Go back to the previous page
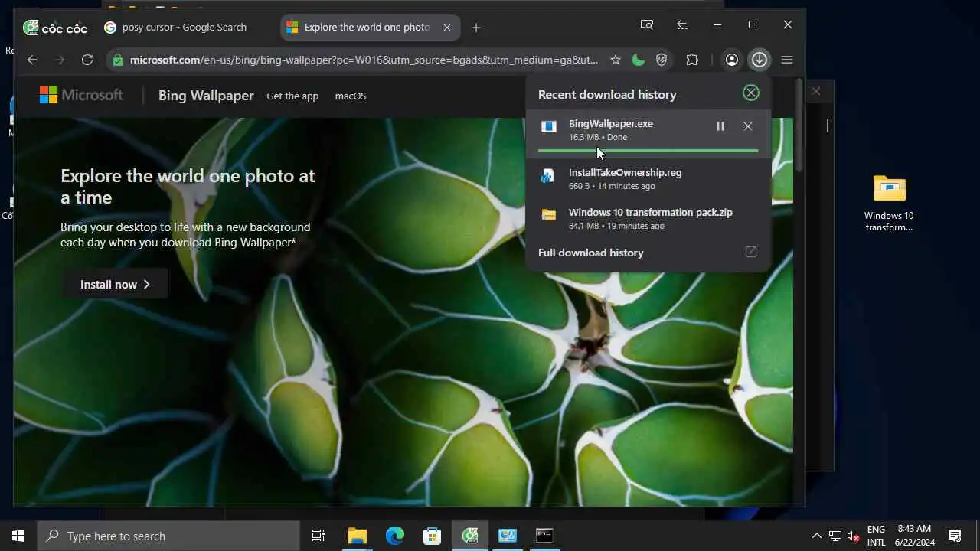The image size is (980, 551). pyautogui.click(x=32, y=60)
